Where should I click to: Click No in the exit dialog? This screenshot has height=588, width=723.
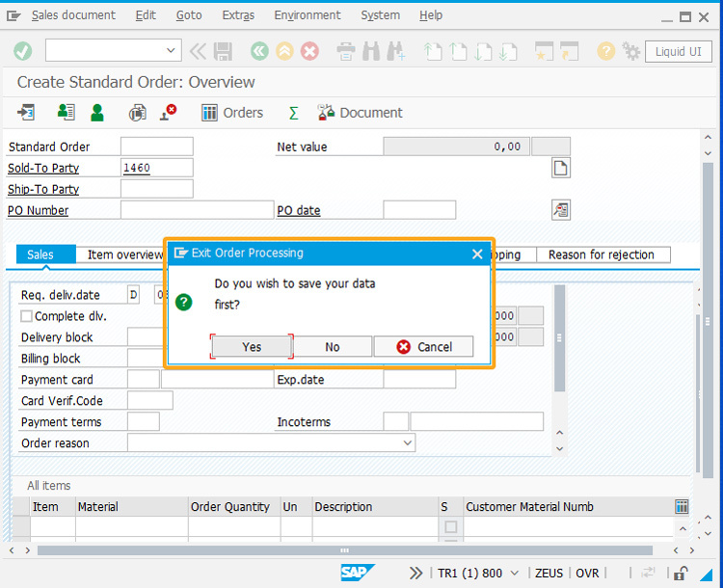click(332, 347)
